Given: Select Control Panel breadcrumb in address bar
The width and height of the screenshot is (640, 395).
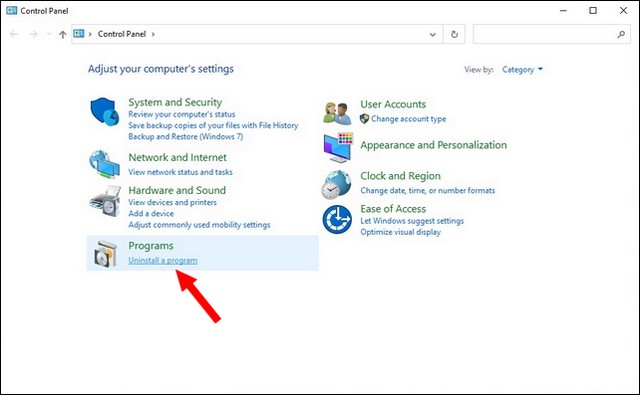Looking at the screenshot, I should pos(122,34).
